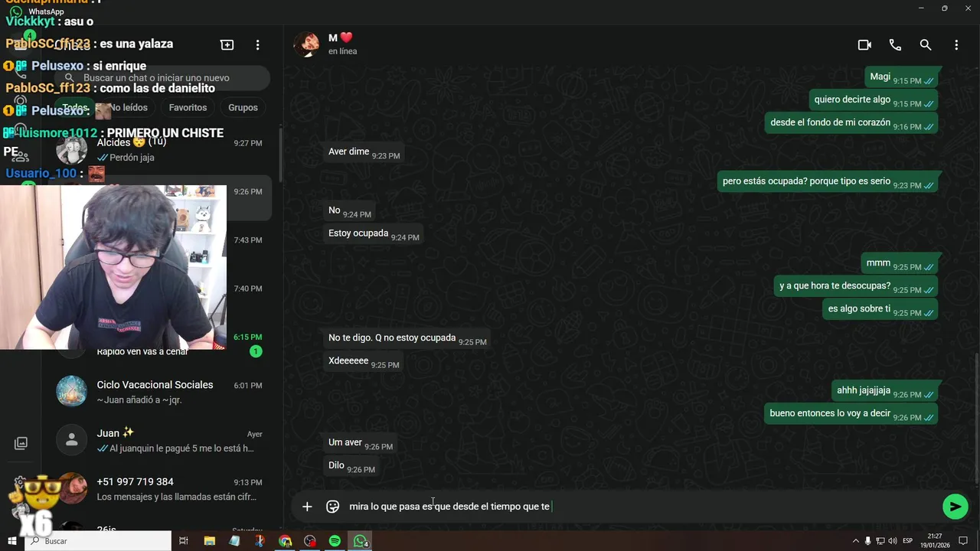The image size is (980, 551).
Task: Open Google Chrome from the taskbar
Action: 286,541
